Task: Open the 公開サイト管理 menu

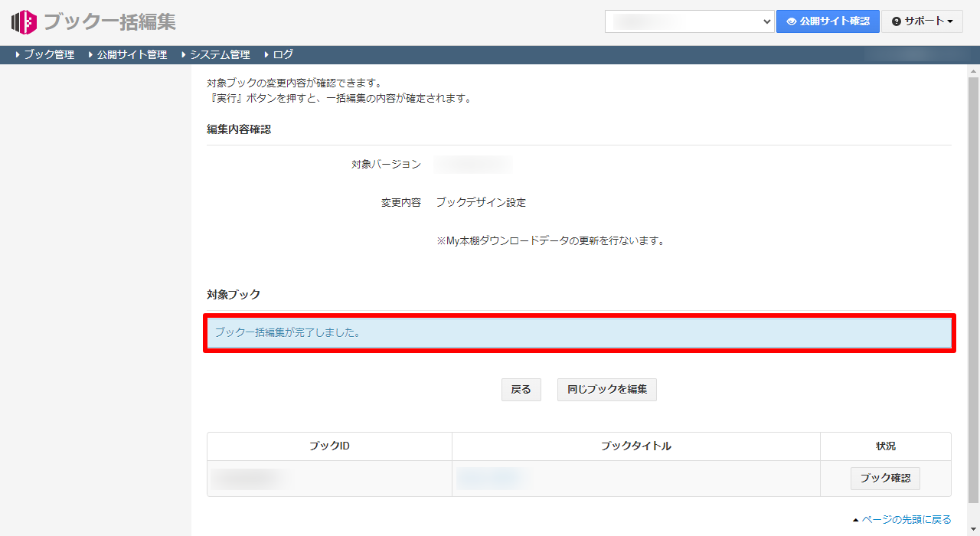Action: (132, 55)
